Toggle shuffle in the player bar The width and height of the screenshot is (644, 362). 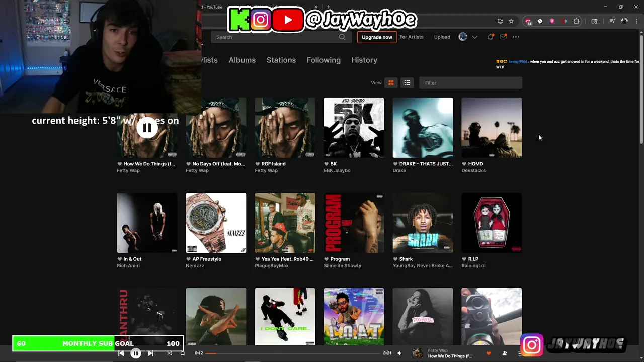[169, 353]
